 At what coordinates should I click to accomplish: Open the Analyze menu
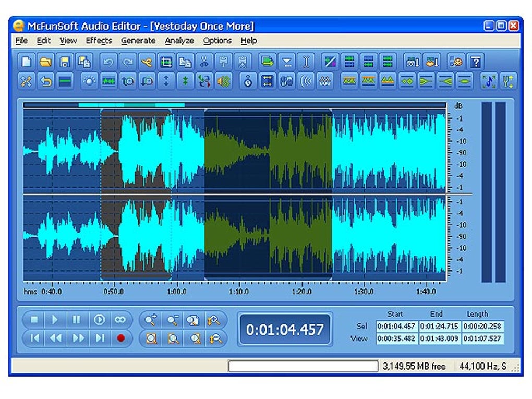tap(179, 41)
